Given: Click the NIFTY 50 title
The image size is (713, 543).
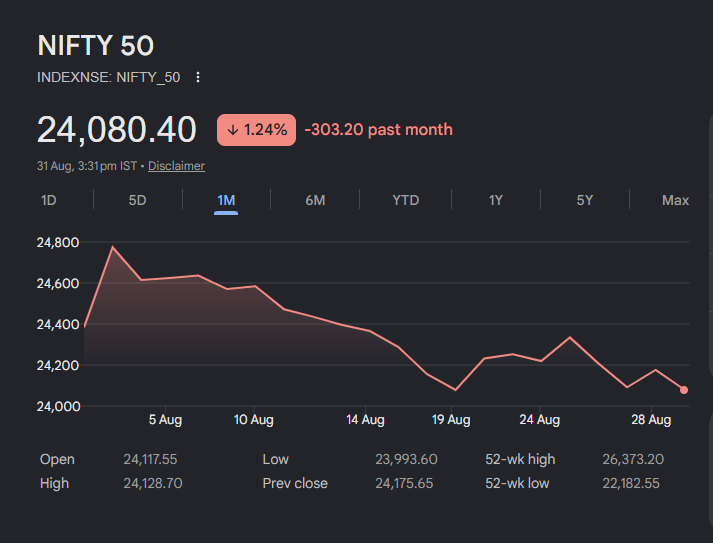Looking at the screenshot, I should point(95,45).
